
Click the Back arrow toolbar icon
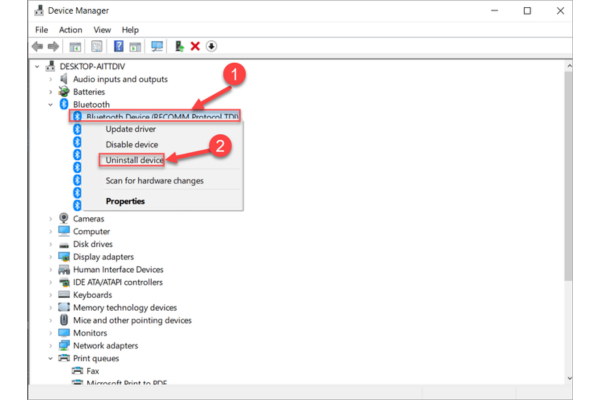tap(38, 46)
